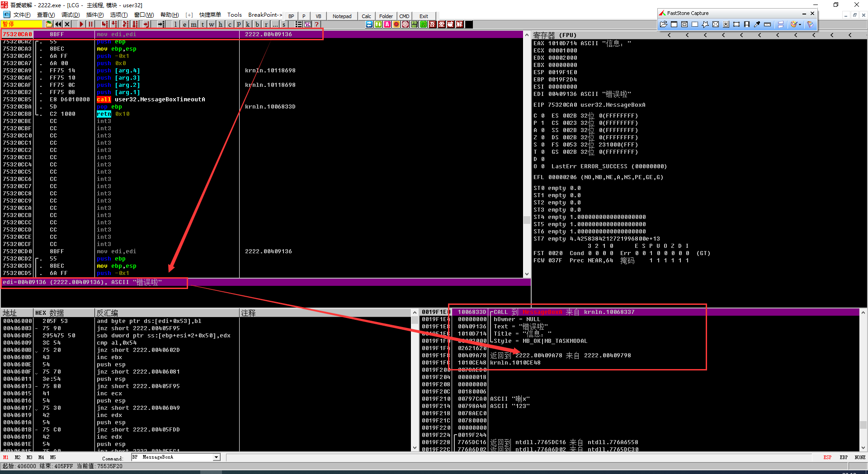Open the 插件(P) menu
This screenshot has width=868, height=474.
click(x=94, y=15)
